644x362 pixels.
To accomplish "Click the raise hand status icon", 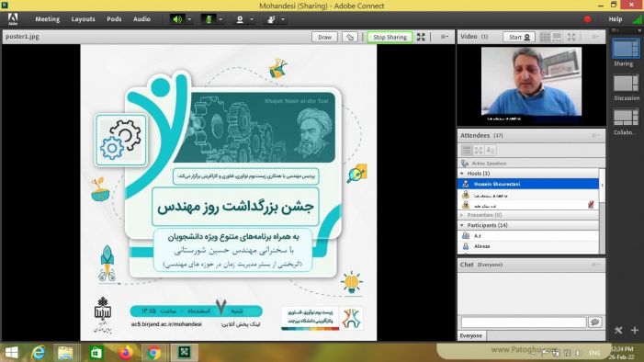I will [x=271, y=19].
